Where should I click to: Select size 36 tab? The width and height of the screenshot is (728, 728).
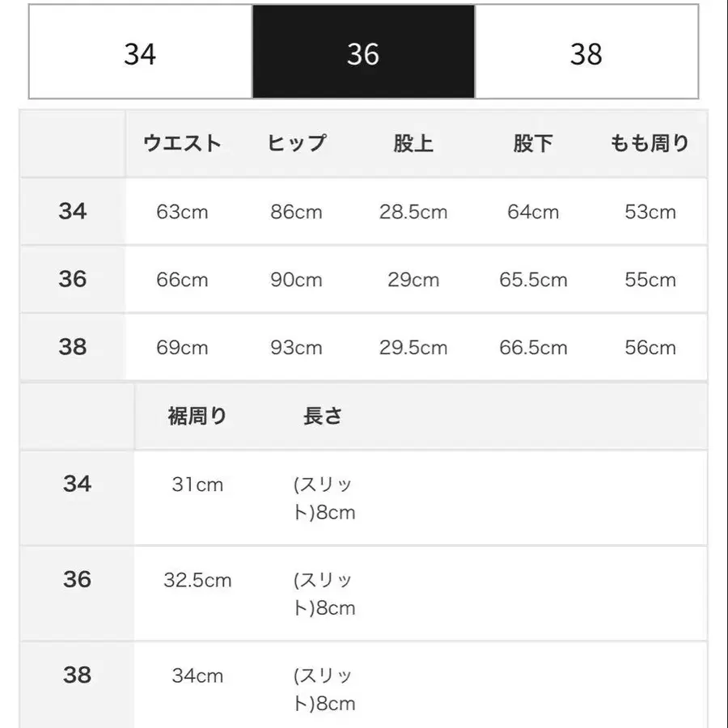coord(364,53)
